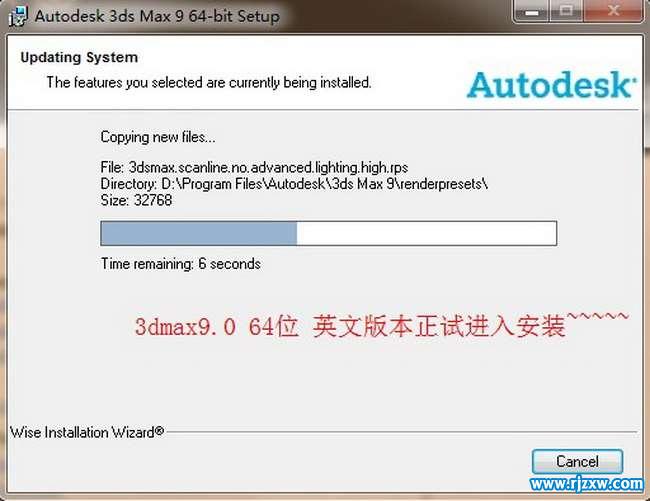Open the www.rjzxw.com watermark link

pos(586,484)
